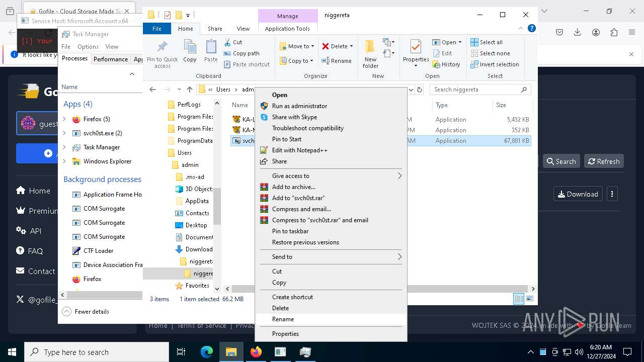
Task: Click the Rename ribbon button
Action: pos(337,61)
